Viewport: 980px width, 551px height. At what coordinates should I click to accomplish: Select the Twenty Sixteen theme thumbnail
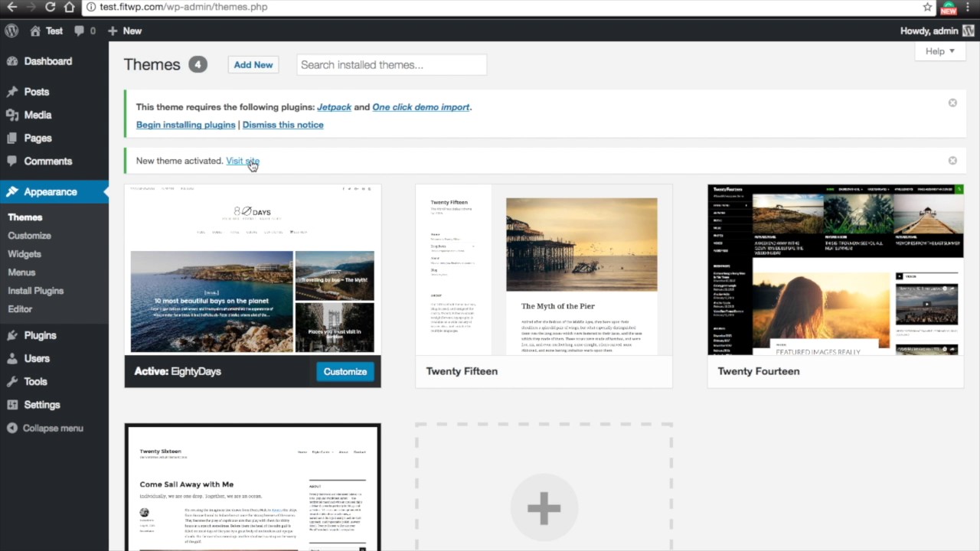coord(253,488)
